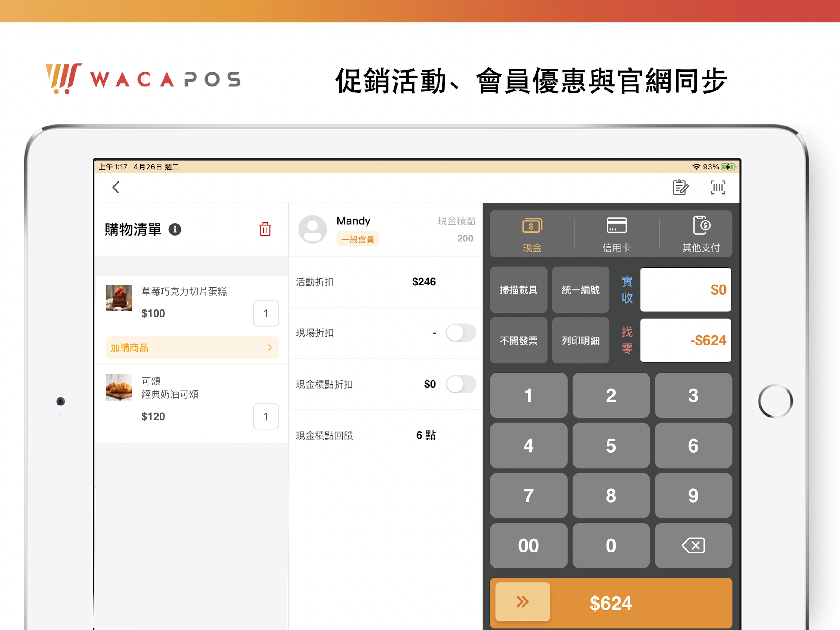Screen dimensions: 840x630
Task: Click the 活動折扣 amount $246
Action: [x=424, y=281]
